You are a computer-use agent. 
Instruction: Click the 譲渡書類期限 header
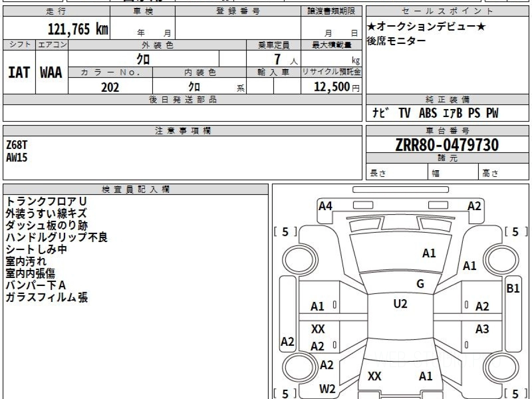(331, 12)
